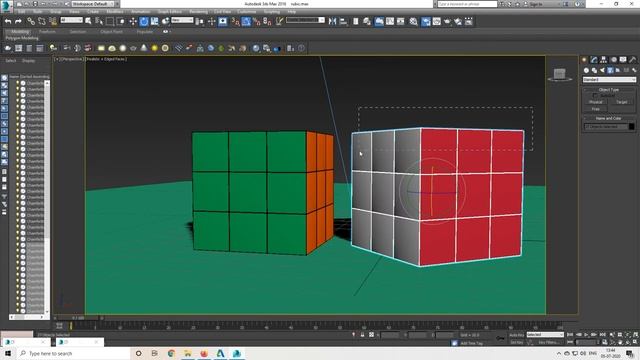Open the Workspace Default dropdown
Screen dimensions: 640x360
pos(93,4)
